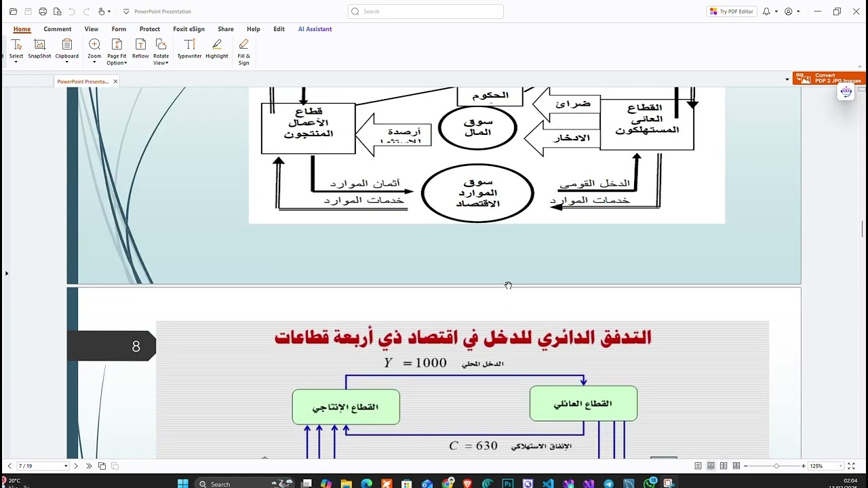Click the Save icon in quick access toolbar

(28, 12)
